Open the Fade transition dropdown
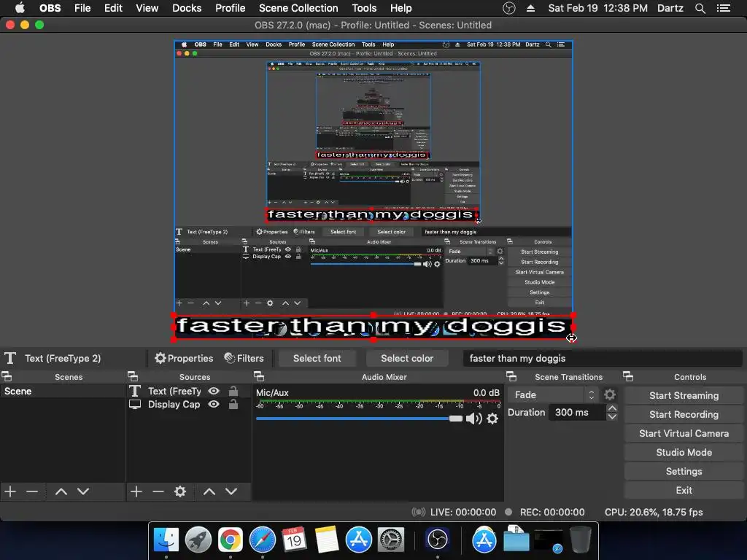The image size is (747, 560). click(x=553, y=394)
